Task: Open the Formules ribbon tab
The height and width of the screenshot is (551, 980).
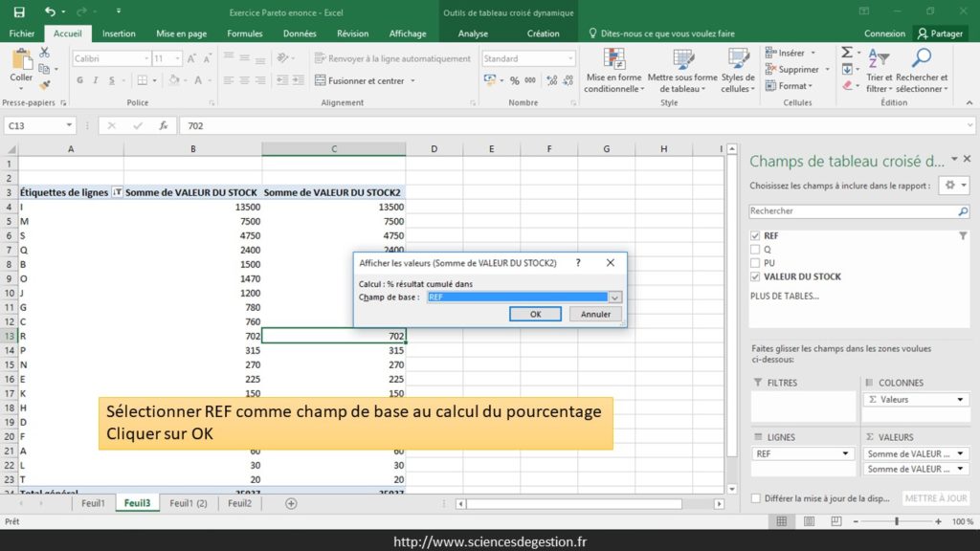Action: point(245,33)
